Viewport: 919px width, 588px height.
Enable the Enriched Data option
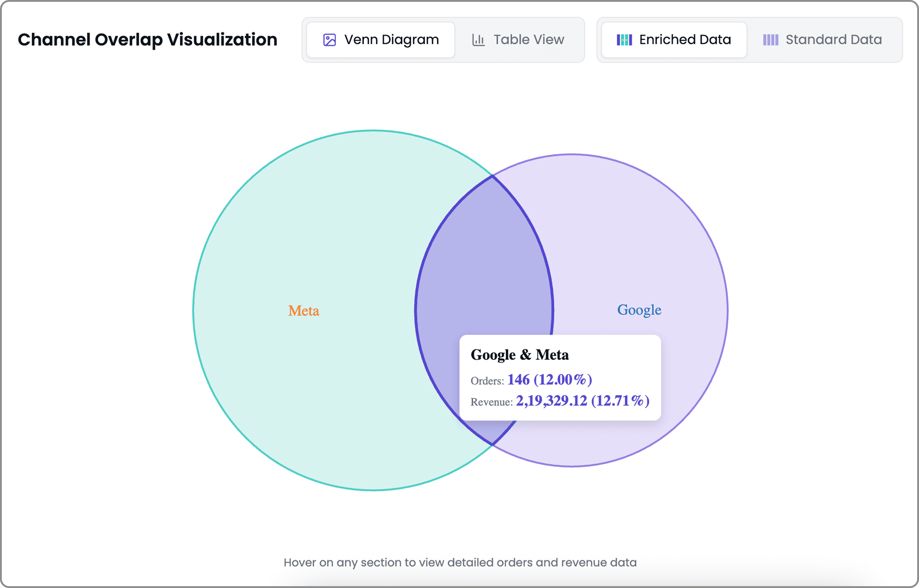[x=674, y=40]
